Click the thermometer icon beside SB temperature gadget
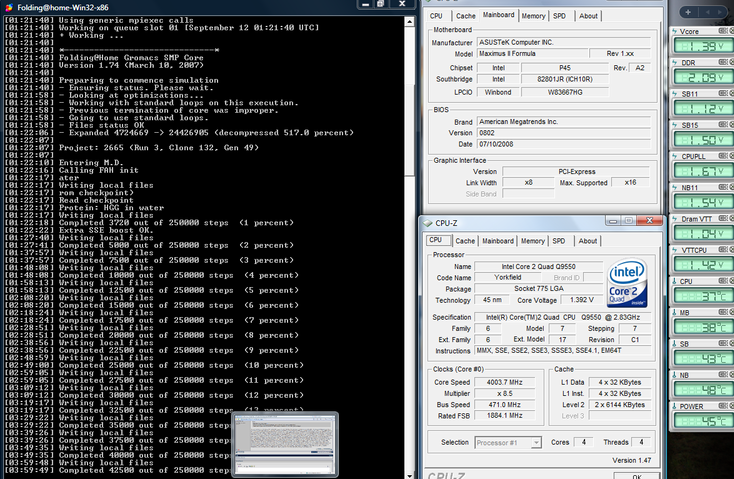 tap(675, 344)
